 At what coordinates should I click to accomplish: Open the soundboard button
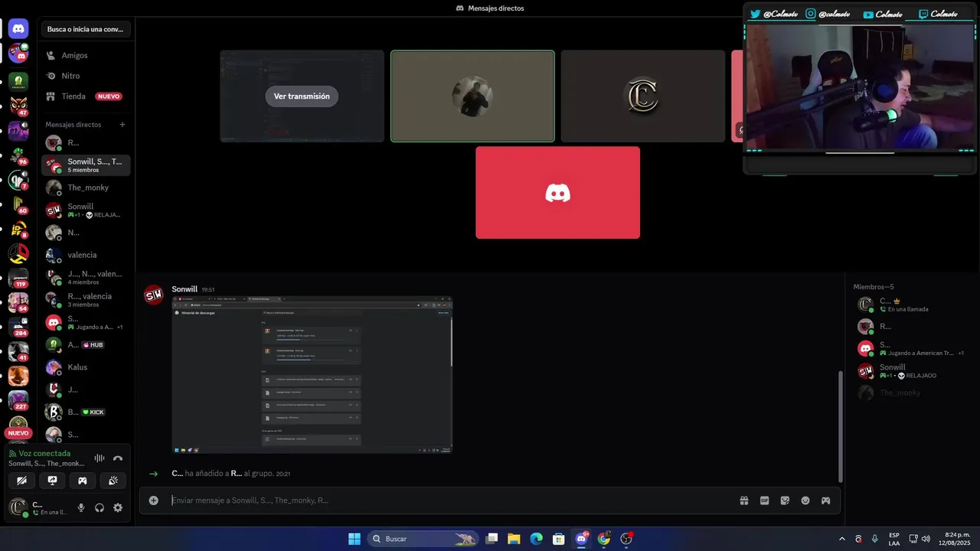click(x=113, y=481)
